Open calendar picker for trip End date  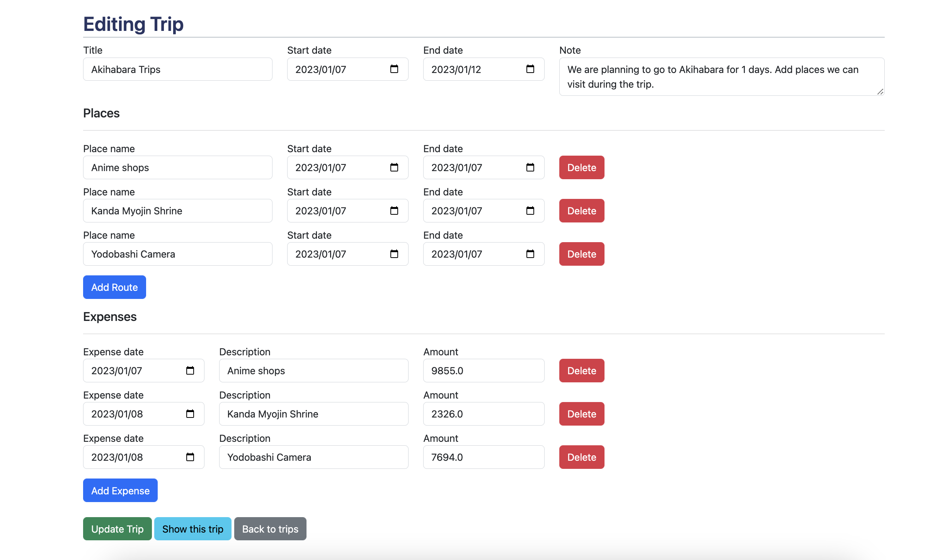(530, 69)
